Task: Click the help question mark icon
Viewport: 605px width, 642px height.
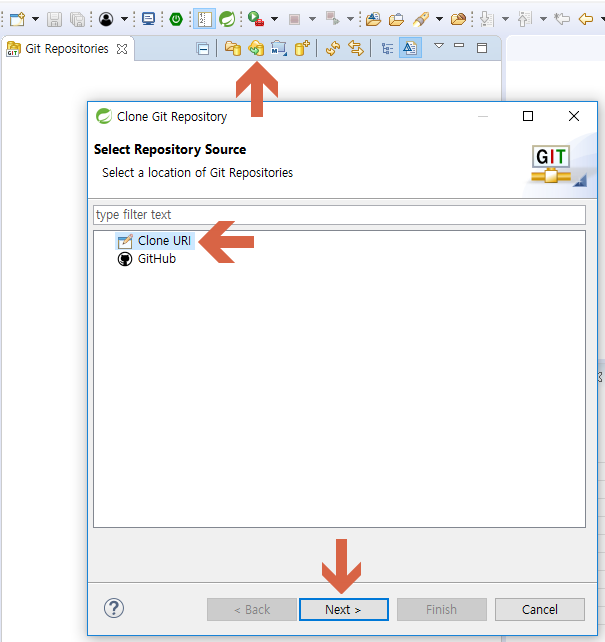Action: point(114,608)
